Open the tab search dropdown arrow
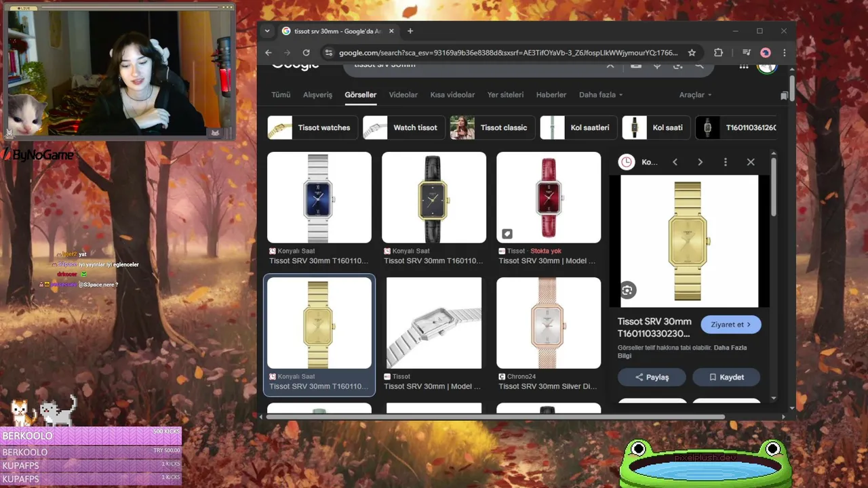The image size is (868, 488). coord(267,31)
